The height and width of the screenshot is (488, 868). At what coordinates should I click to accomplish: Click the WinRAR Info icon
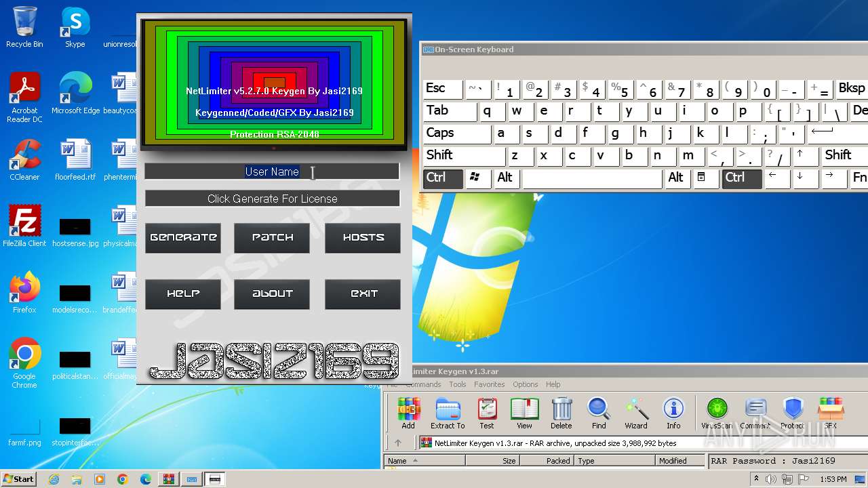pos(673,413)
